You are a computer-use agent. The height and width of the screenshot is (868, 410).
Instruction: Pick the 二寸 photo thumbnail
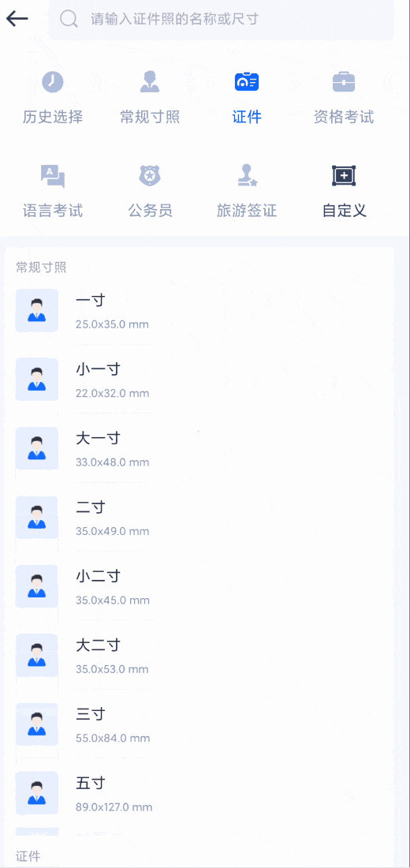(x=37, y=517)
